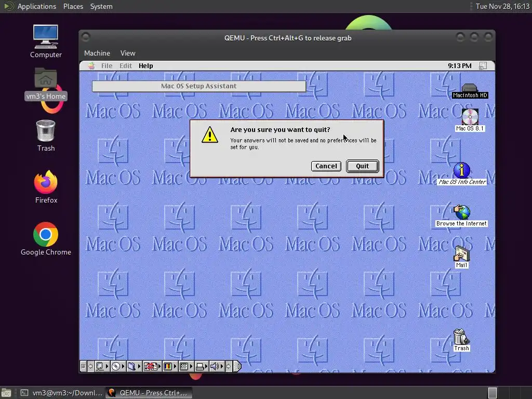This screenshot has width=532, height=399.
Task: Select the Computer desktop icon
Action: point(46,42)
